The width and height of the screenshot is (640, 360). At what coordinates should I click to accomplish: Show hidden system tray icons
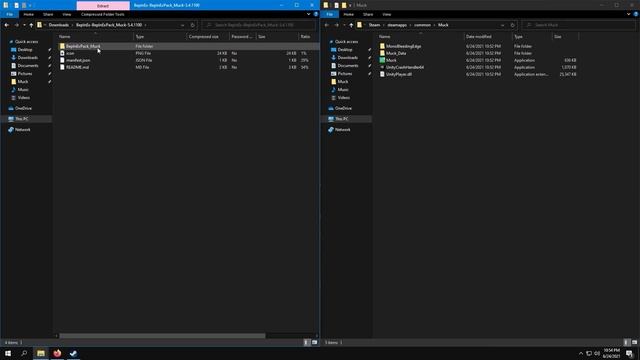click(x=581, y=353)
